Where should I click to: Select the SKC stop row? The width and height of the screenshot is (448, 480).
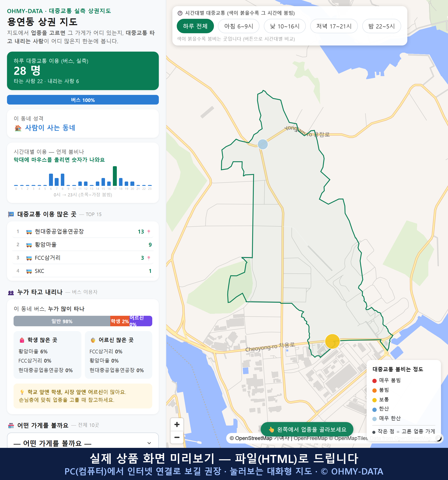(83, 271)
